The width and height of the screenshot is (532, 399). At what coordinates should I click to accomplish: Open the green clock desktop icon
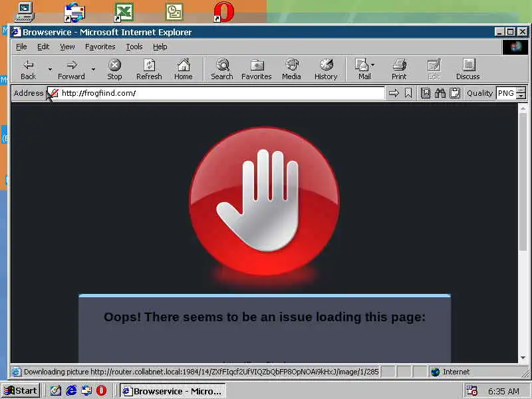(x=174, y=12)
